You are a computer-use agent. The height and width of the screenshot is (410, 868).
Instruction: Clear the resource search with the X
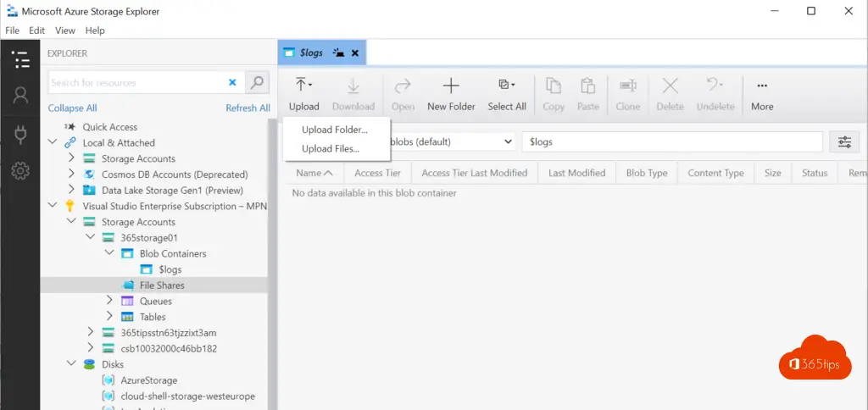tap(232, 82)
